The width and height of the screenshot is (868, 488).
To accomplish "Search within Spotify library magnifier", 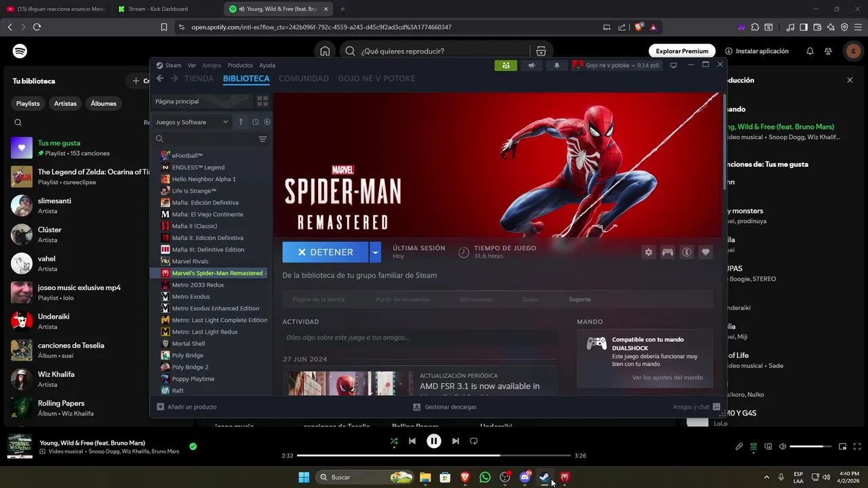I will 18,123.
